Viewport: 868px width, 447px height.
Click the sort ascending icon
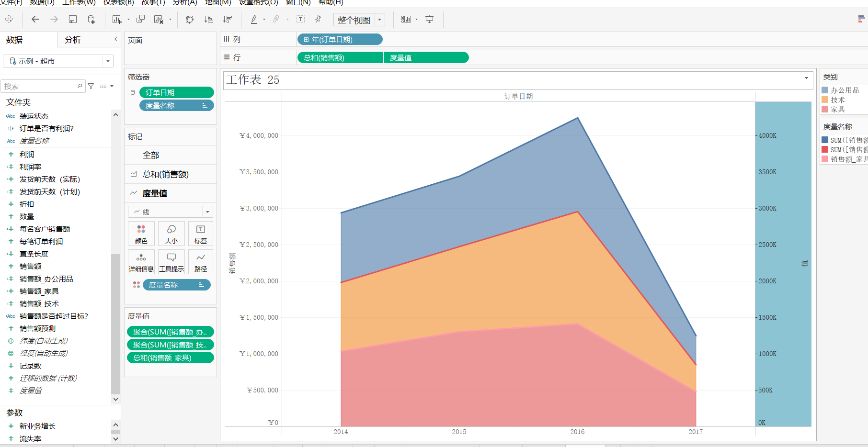pyautogui.click(x=208, y=19)
